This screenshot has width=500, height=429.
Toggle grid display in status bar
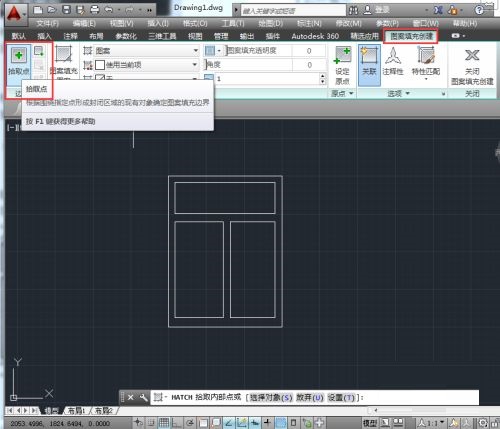coord(163,423)
